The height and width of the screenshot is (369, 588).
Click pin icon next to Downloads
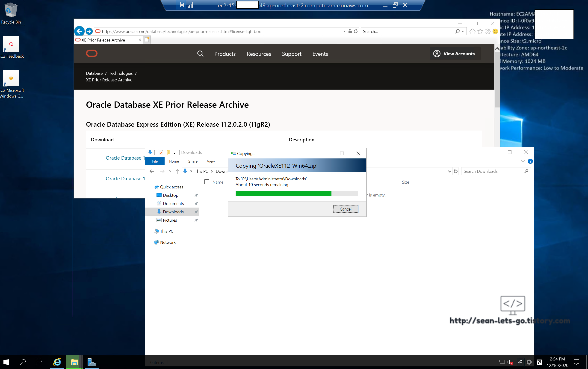tap(196, 212)
